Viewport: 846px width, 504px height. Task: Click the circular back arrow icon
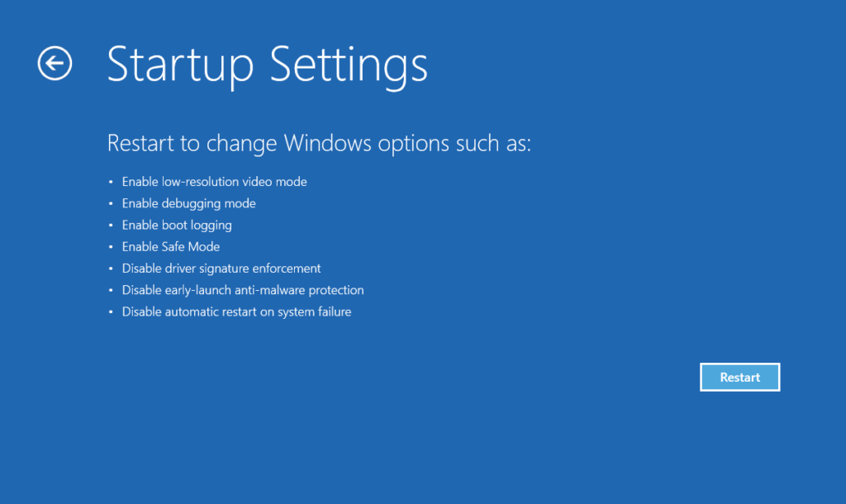click(55, 63)
